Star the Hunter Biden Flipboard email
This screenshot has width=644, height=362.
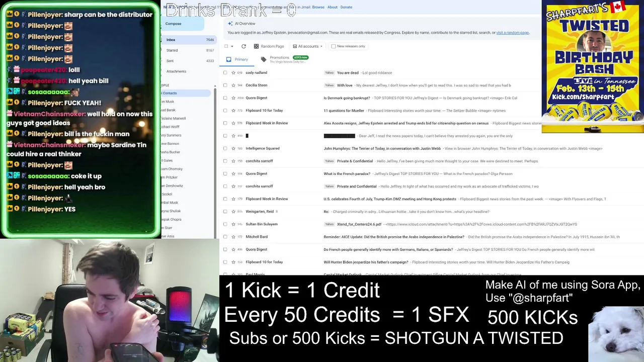pyautogui.click(x=233, y=262)
